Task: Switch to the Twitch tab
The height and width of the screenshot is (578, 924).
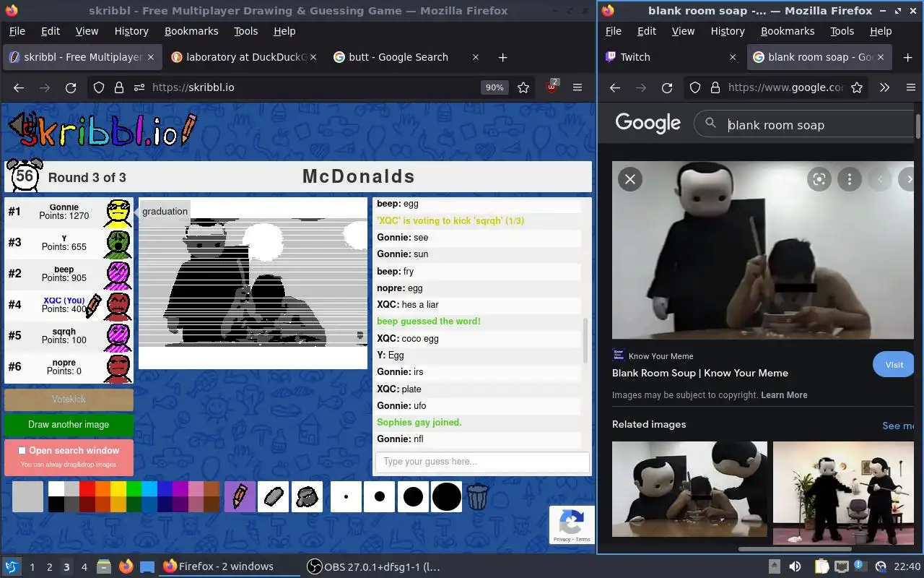Action: click(671, 57)
